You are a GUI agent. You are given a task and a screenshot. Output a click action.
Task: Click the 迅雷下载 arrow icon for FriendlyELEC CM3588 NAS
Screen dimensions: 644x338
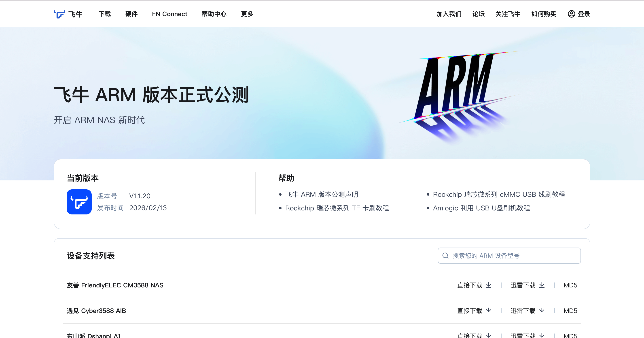pyautogui.click(x=542, y=285)
